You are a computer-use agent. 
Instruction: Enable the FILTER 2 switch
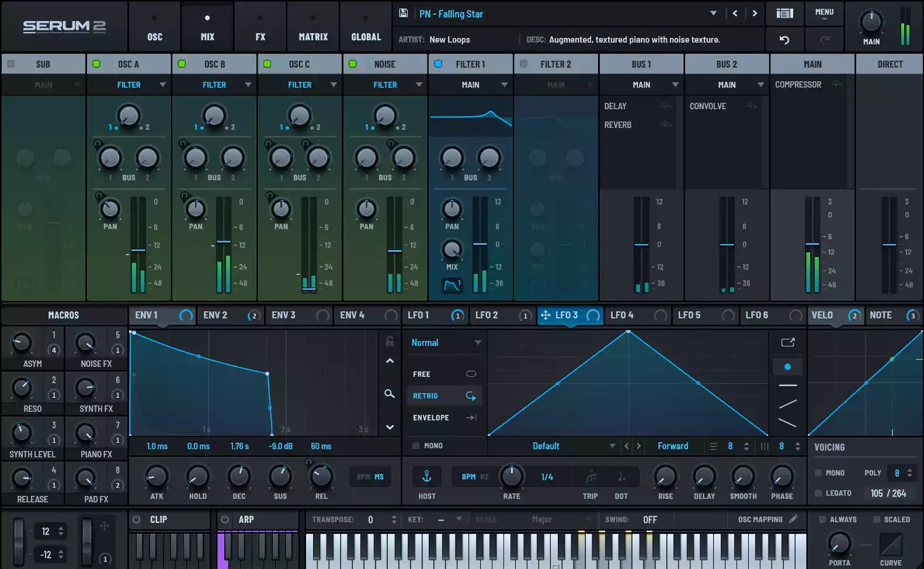523,64
